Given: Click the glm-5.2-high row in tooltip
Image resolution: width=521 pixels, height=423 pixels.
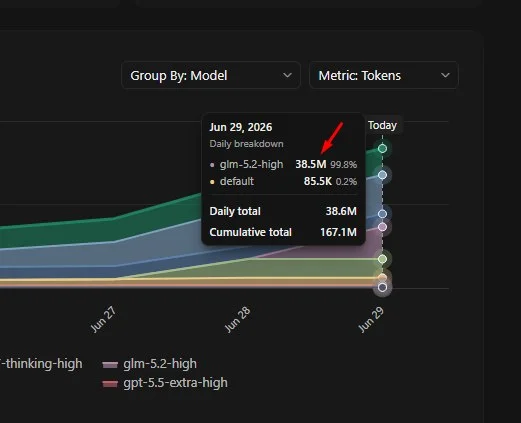Looking at the screenshot, I should (x=283, y=164).
